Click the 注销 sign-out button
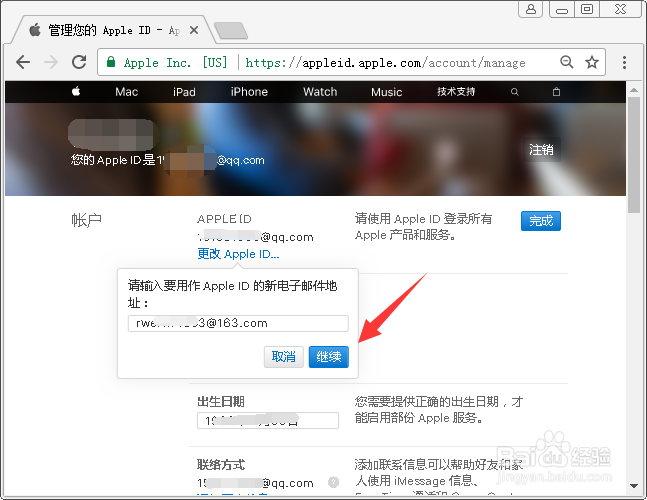This screenshot has width=647, height=500. tap(541, 150)
